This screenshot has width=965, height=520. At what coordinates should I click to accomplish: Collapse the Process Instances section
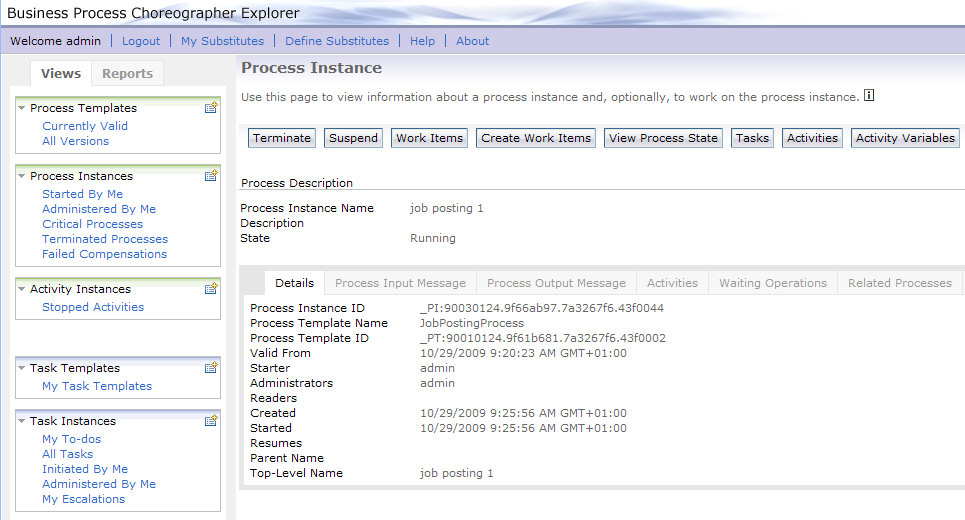[x=22, y=176]
